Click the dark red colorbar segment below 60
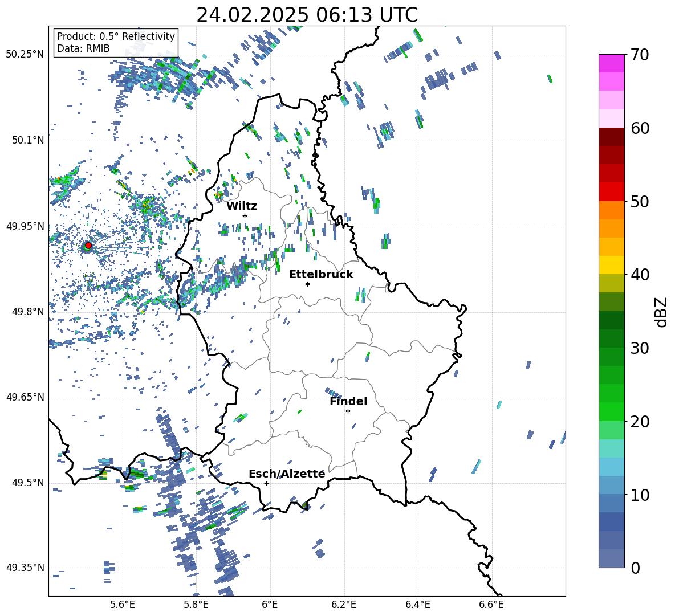The height and width of the screenshot is (616, 675). coord(611,137)
